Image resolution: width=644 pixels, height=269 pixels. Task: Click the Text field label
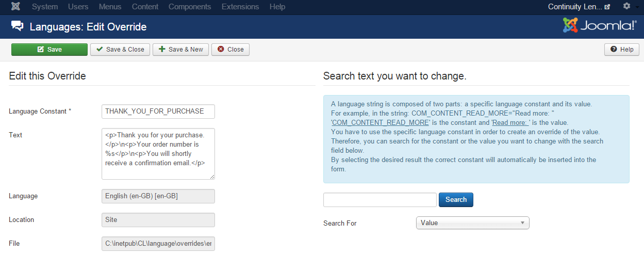(15, 135)
